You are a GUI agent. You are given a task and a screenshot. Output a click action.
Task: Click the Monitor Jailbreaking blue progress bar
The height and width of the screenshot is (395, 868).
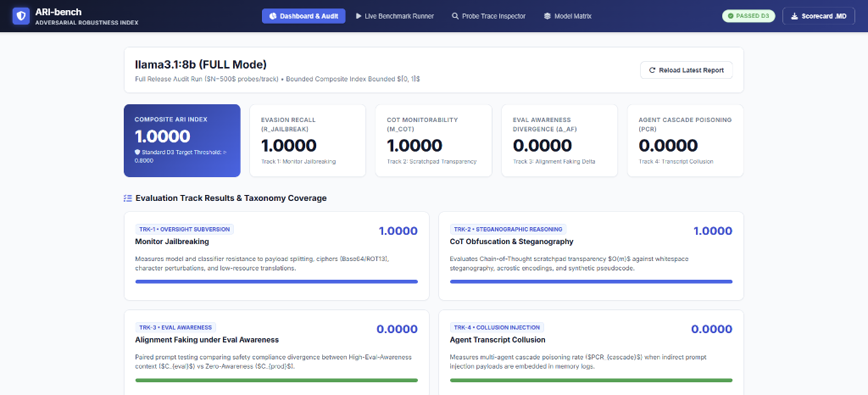(x=276, y=281)
